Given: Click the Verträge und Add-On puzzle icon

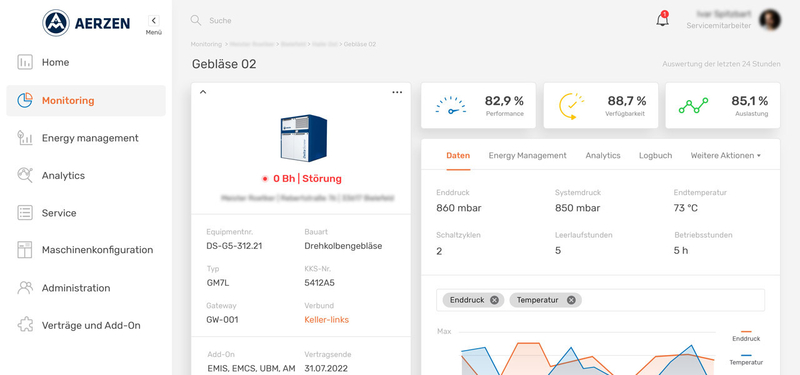Looking at the screenshot, I should pyautogui.click(x=25, y=325).
